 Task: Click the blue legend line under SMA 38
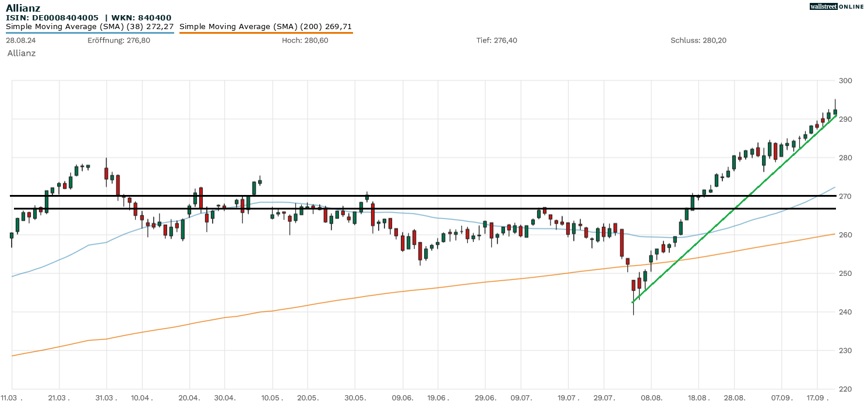pos(90,33)
